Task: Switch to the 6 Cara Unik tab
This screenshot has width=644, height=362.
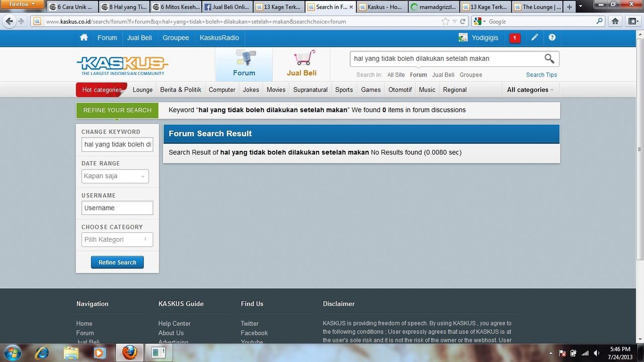Action: 73,7
